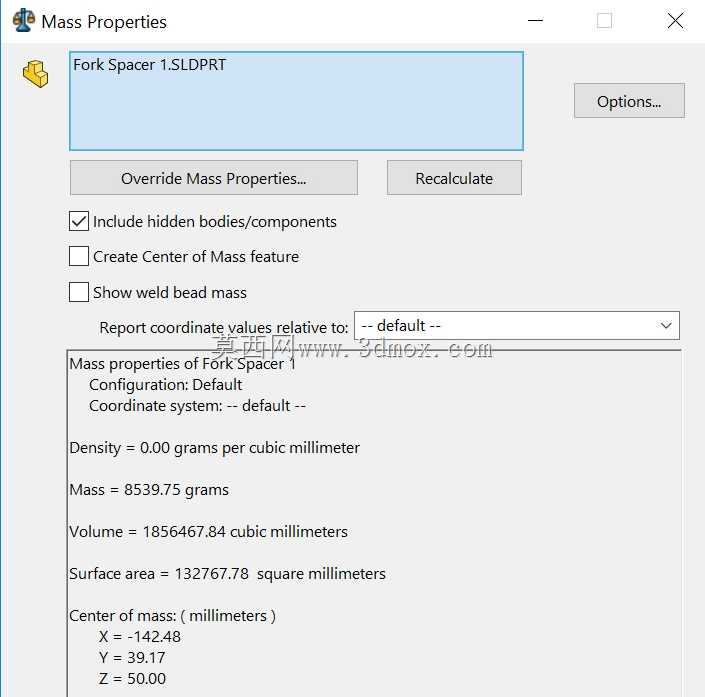
Task: Click the Mass = 8539.75 grams value
Action: pos(149,490)
